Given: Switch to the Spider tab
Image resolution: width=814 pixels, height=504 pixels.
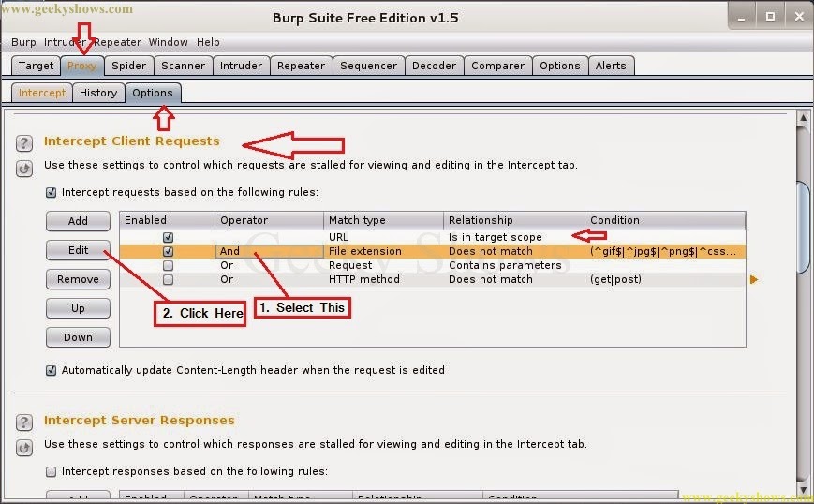Looking at the screenshot, I should tap(128, 66).
